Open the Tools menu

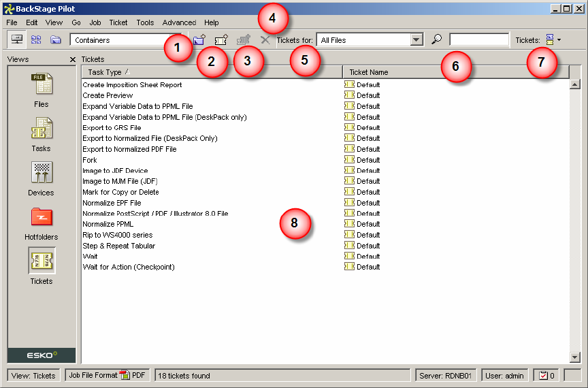pos(145,22)
